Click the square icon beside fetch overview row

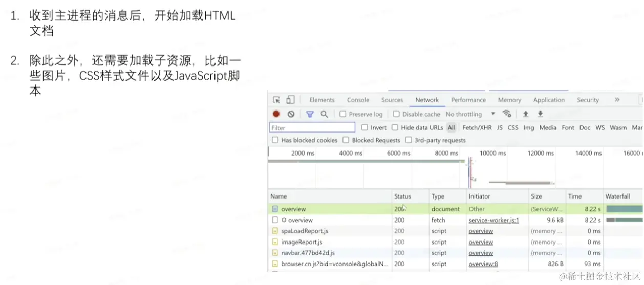coord(275,220)
